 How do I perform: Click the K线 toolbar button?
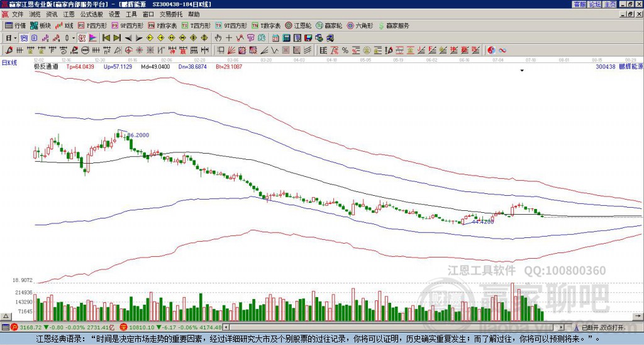(x=64, y=25)
